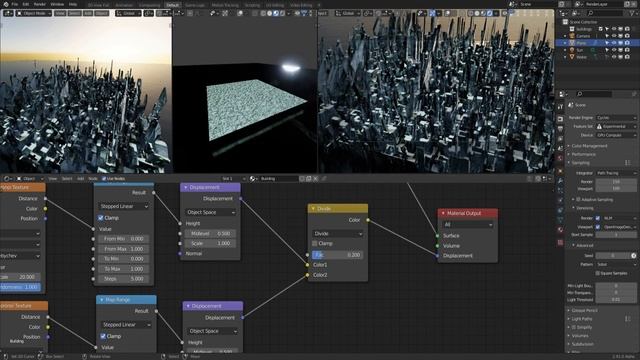Open the node editor Add menu

click(x=80, y=179)
